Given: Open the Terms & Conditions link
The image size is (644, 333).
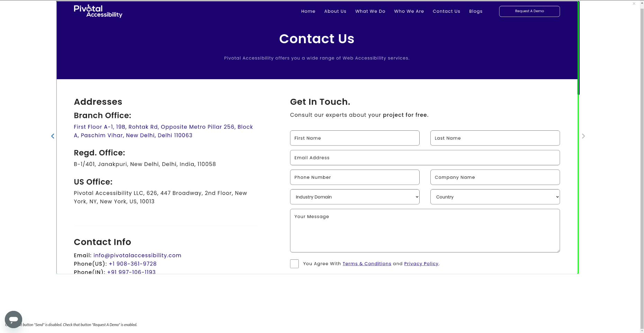Looking at the screenshot, I should pyautogui.click(x=367, y=264).
